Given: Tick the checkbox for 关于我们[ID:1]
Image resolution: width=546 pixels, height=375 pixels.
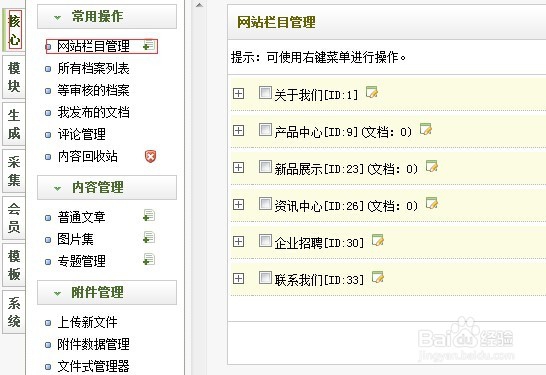Looking at the screenshot, I should [265, 93].
